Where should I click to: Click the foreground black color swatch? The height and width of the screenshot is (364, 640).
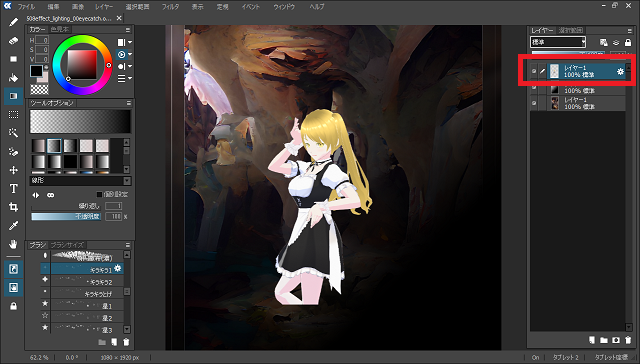click(36, 71)
